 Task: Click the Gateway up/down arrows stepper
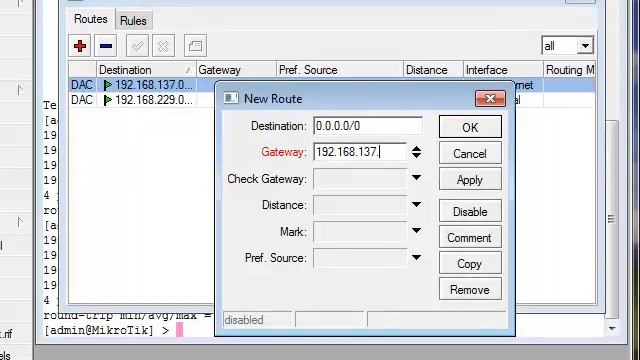point(416,152)
